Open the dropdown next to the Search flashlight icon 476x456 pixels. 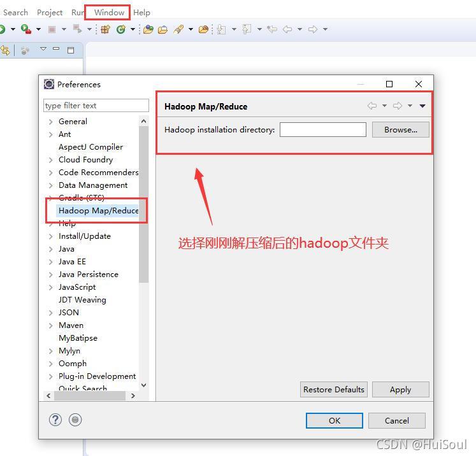coord(191,29)
